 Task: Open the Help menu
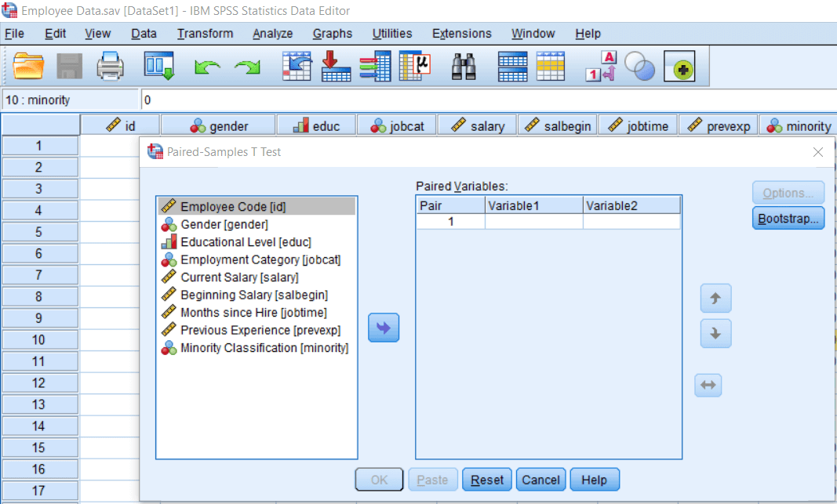[588, 34]
